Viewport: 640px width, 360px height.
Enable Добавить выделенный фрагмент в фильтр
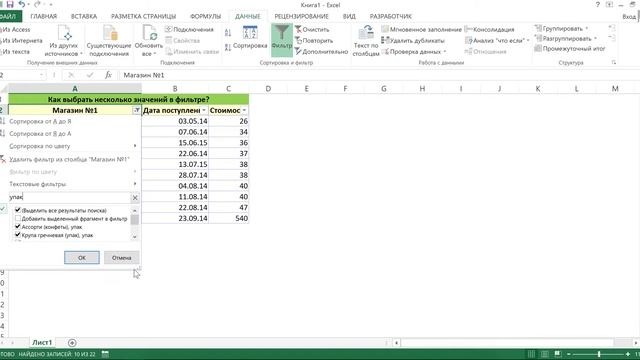point(18,218)
